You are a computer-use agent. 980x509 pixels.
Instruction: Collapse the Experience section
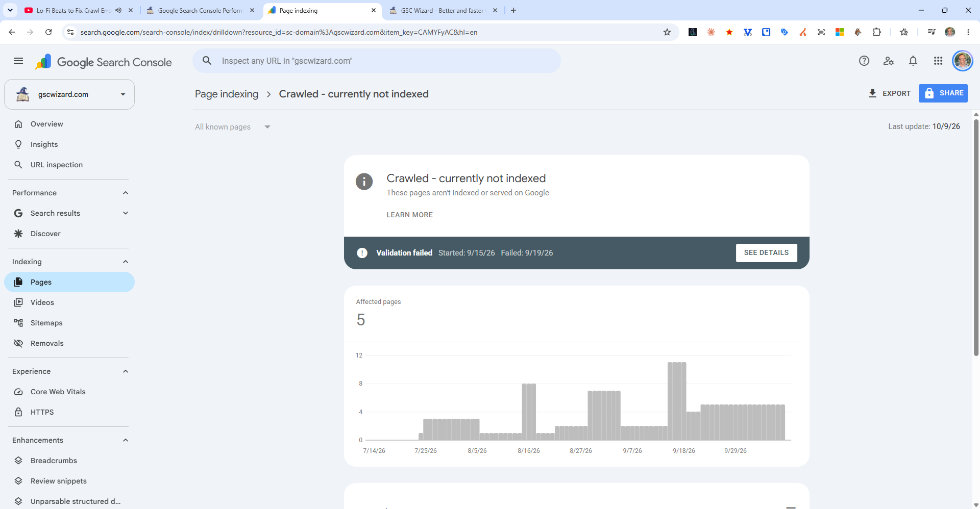click(x=126, y=371)
